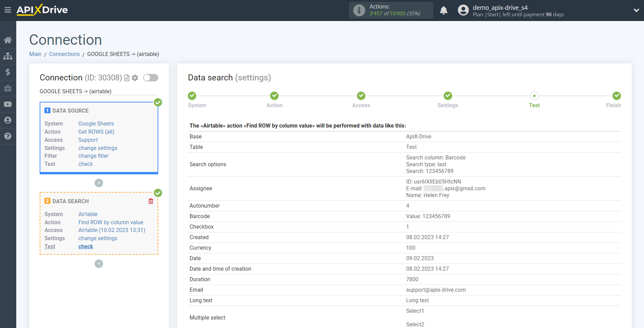Click the ApiX-Drive logo
Viewport: 644px width, 328px height.
42,10
